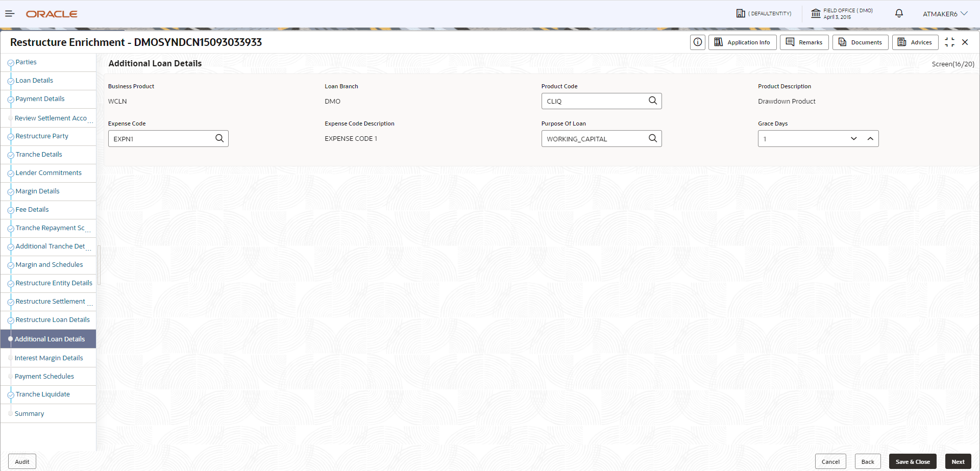This screenshot has height=471, width=980.
Task: Click the collapse handle of the step panel
Action: pyautogui.click(x=99, y=265)
